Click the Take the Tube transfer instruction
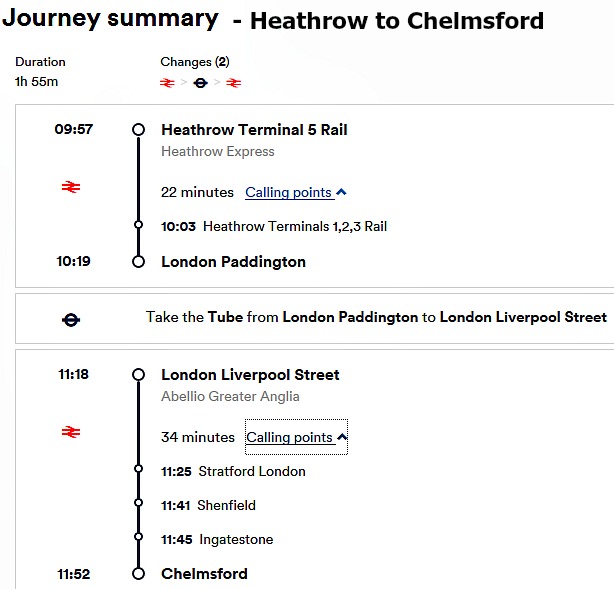Image resolution: width=614 pixels, height=589 pixels. coord(376,317)
